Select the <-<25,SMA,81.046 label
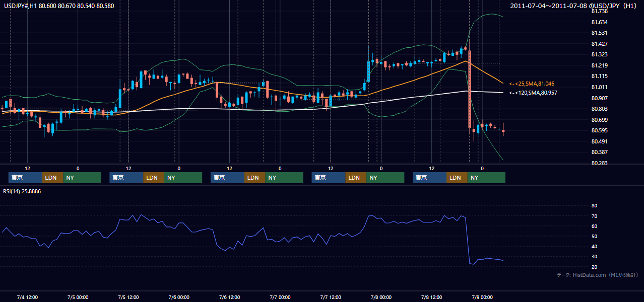The image size is (644, 302). (x=532, y=84)
